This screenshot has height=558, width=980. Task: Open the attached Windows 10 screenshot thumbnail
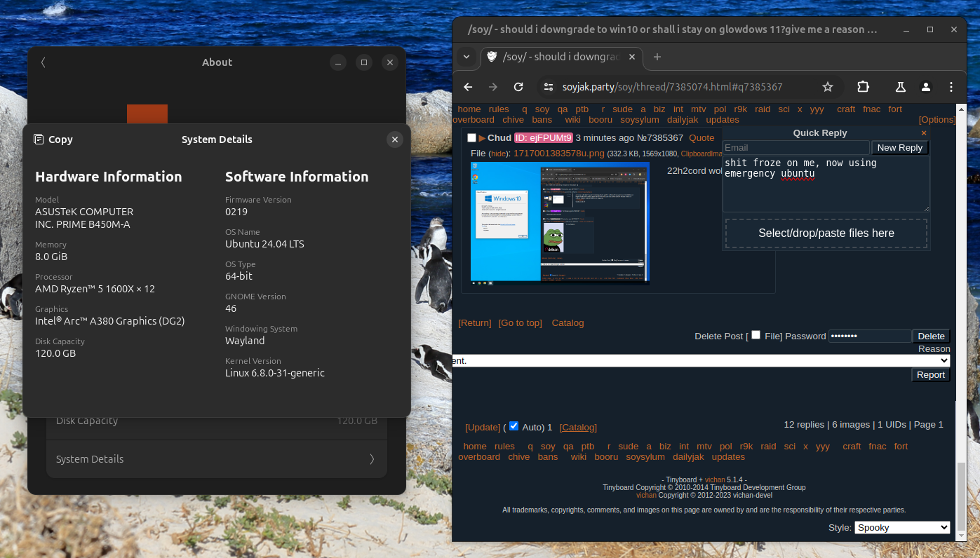(560, 223)
